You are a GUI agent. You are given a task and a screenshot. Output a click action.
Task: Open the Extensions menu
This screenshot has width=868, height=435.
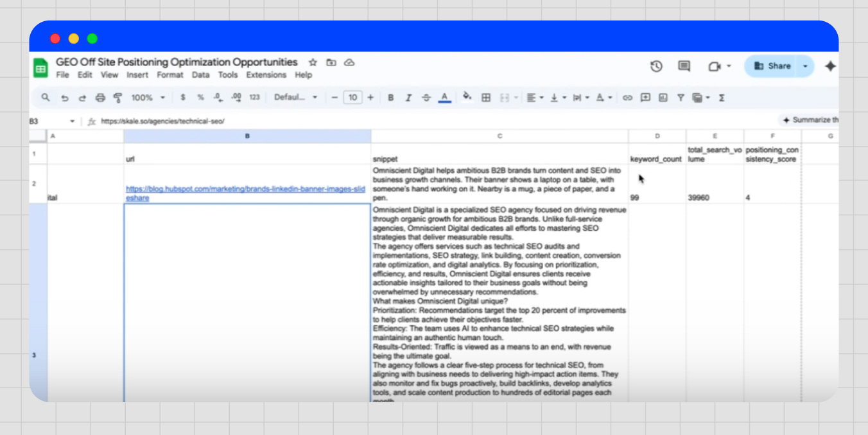tap(266, 75)
